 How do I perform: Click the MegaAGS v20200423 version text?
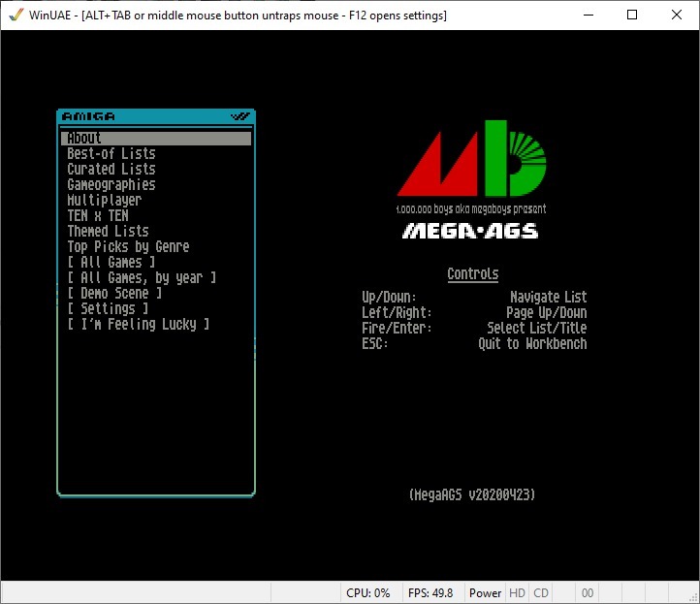click(472, 494)
